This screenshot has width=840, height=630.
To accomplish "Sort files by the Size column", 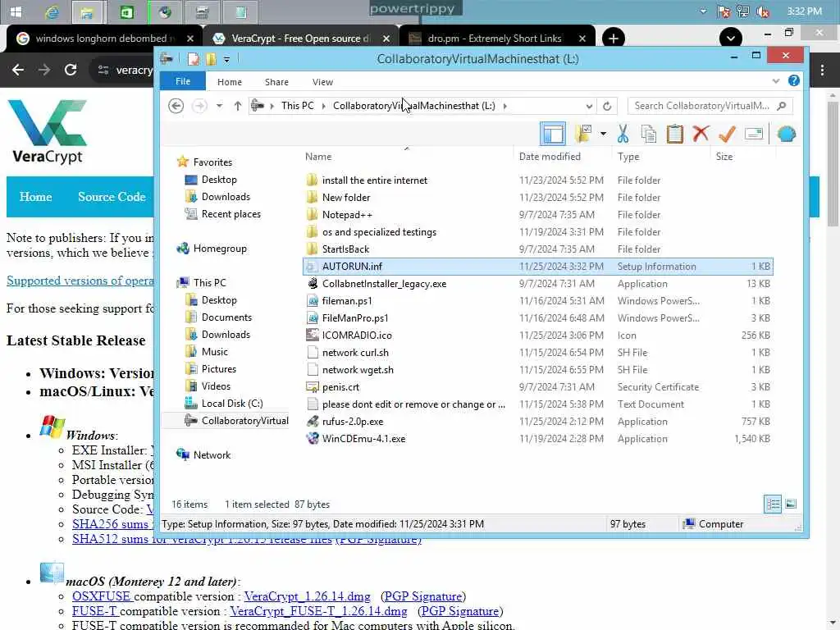I will [724, 157].
